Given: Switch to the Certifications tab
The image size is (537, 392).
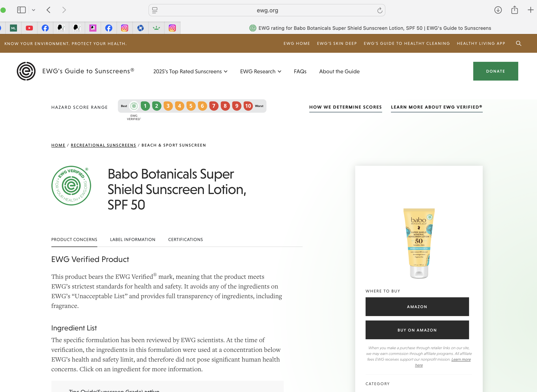Looking at the screenshot, I should point(186,240).
